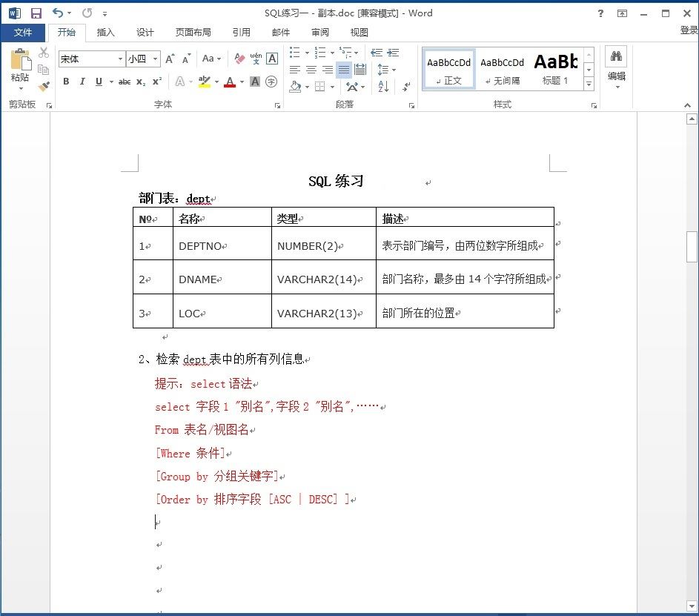The image size is (699, 616).
Task: Apply distributed alignment
Action: coord(360,70)
